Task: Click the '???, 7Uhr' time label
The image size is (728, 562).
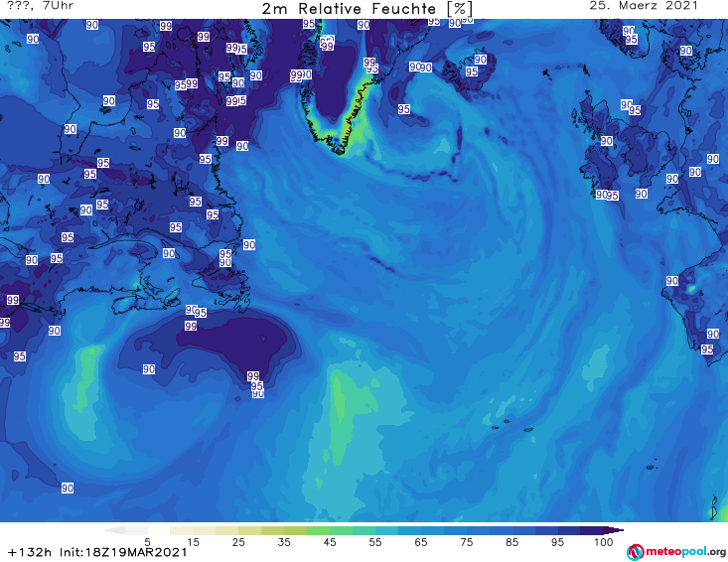Action: pos(41,6)
